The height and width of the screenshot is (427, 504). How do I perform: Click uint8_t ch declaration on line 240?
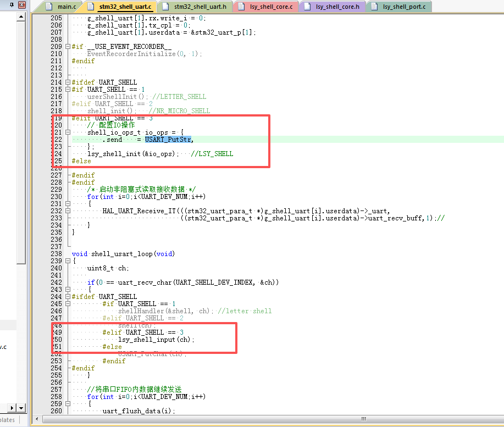(x=108, y=268)
